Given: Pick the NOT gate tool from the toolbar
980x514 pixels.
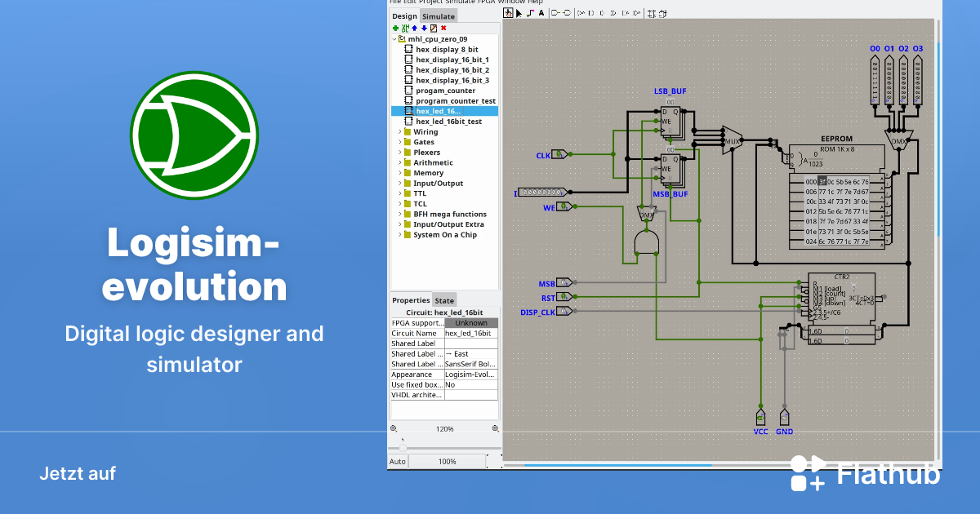Looking at the screenshot, I should click(x=582, y=14).
